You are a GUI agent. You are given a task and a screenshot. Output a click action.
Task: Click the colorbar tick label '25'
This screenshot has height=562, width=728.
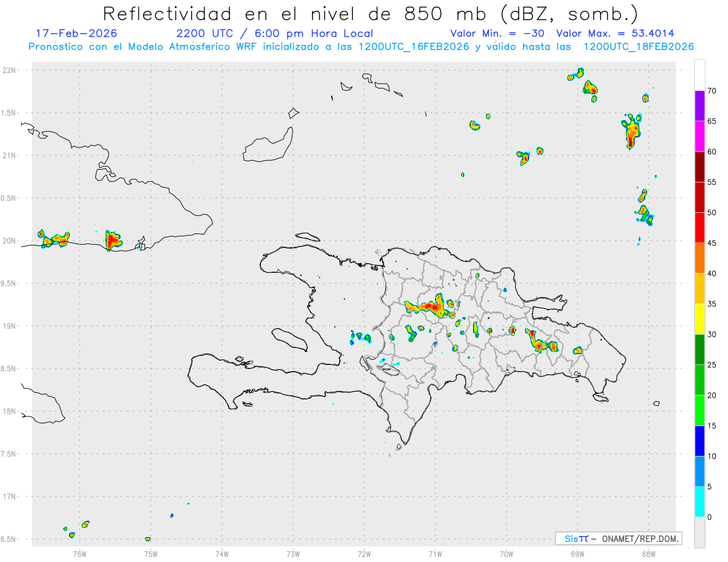(x=713, y=365)
